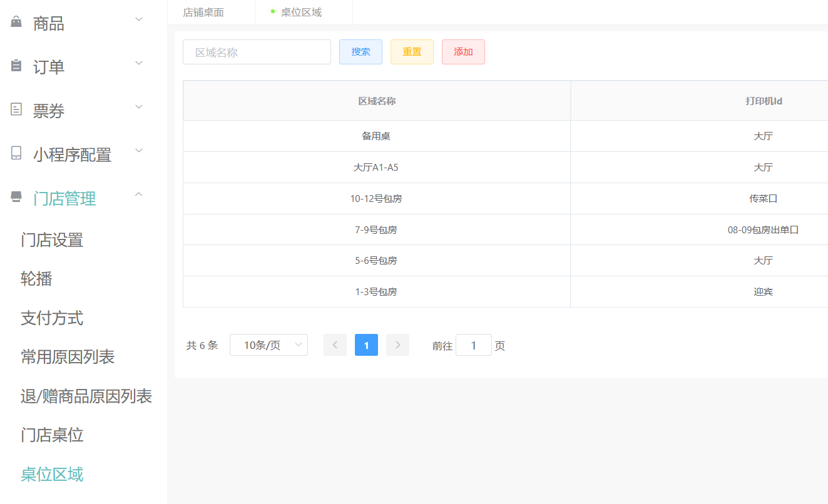Click the 订单 menu icon

16,64
